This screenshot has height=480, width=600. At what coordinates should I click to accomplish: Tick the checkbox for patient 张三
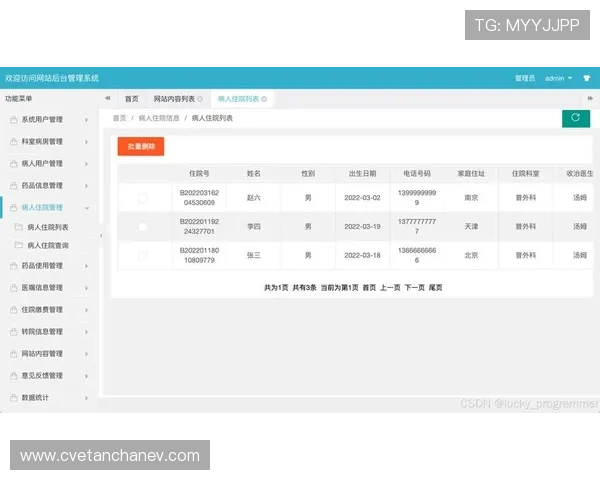coord(142,256)
